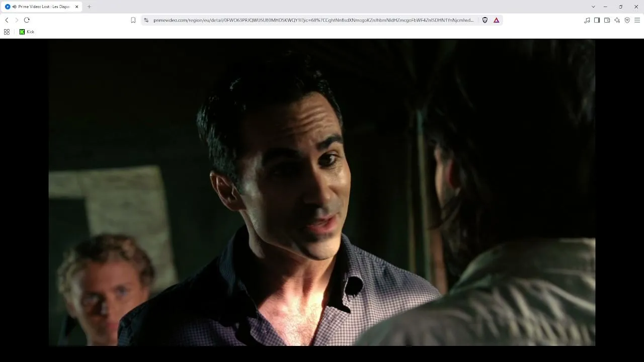Open the Brave playlist music note icon
This screenshot has height=362, width=644.
587,20
